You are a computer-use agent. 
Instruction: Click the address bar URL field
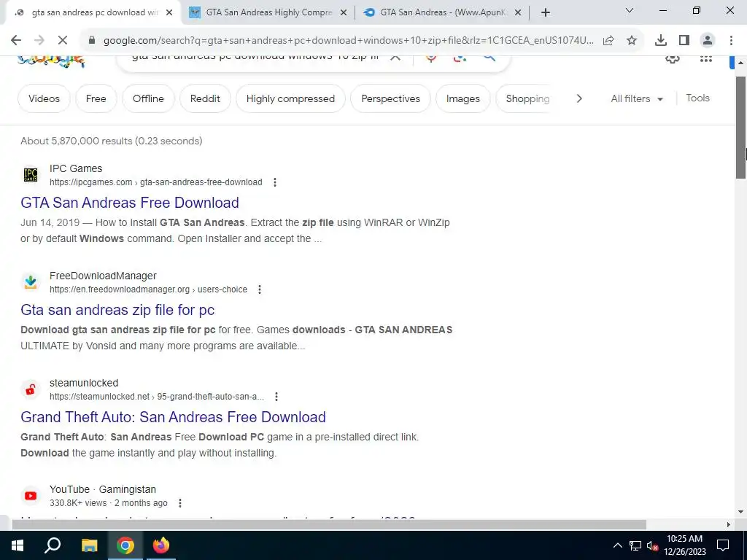click(348, 41)
